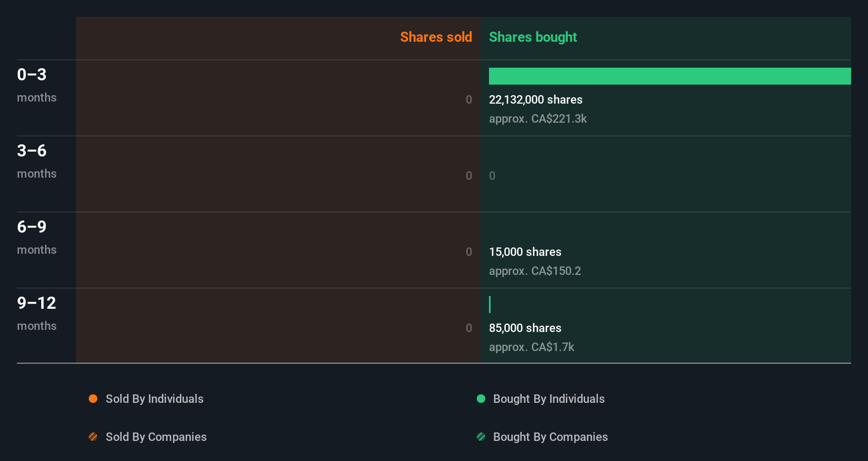The image size is (868, 461).
Task: Click the 3–6 months row label
Action: pos(36,161)
